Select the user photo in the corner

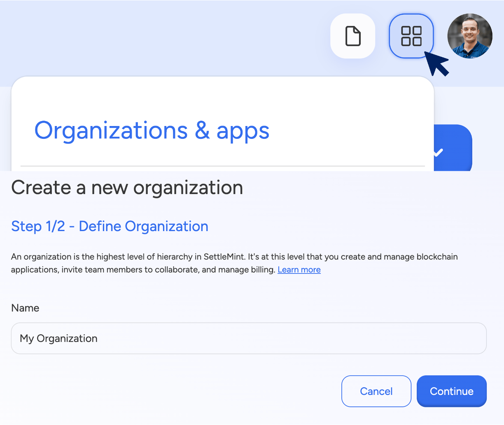point(470,36)
